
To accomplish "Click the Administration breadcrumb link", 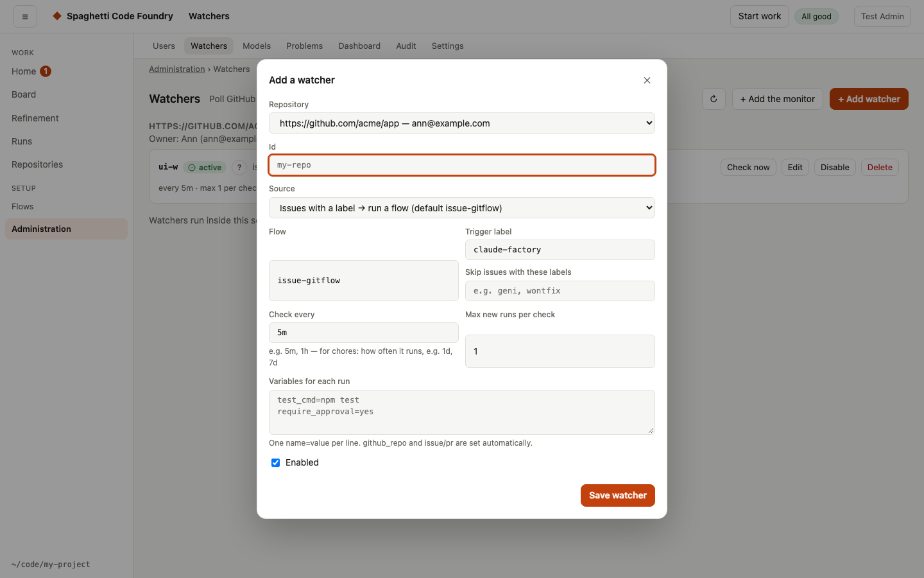I will 177,69.
